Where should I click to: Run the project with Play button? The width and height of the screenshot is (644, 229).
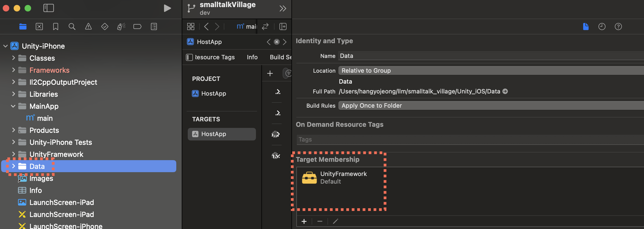point(167,8)
